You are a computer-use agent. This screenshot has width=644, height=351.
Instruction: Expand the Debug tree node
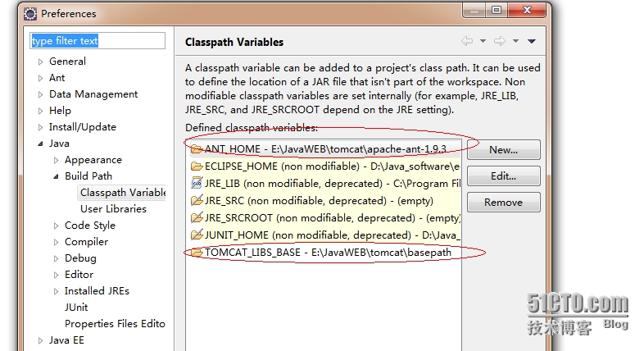(56, 258)
